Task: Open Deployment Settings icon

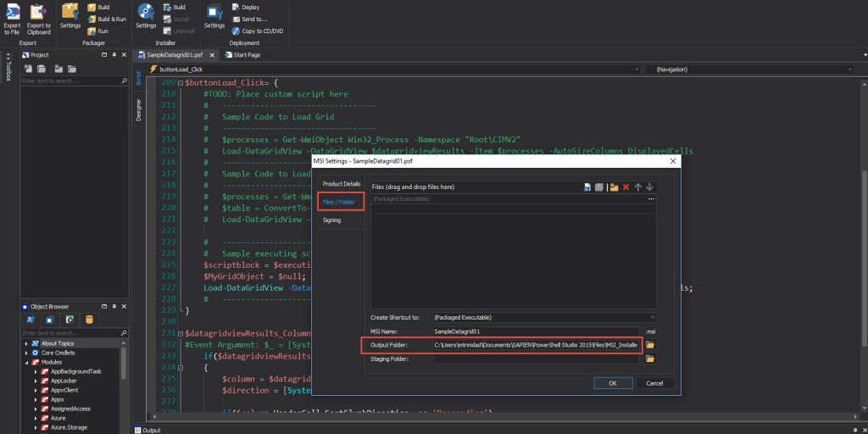Action: coord(214,17)
